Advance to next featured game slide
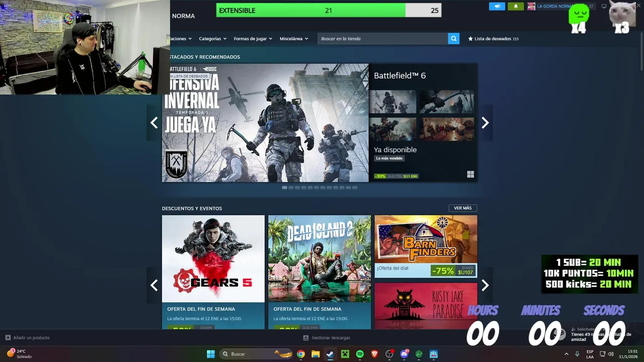 (x=485, y=123)
